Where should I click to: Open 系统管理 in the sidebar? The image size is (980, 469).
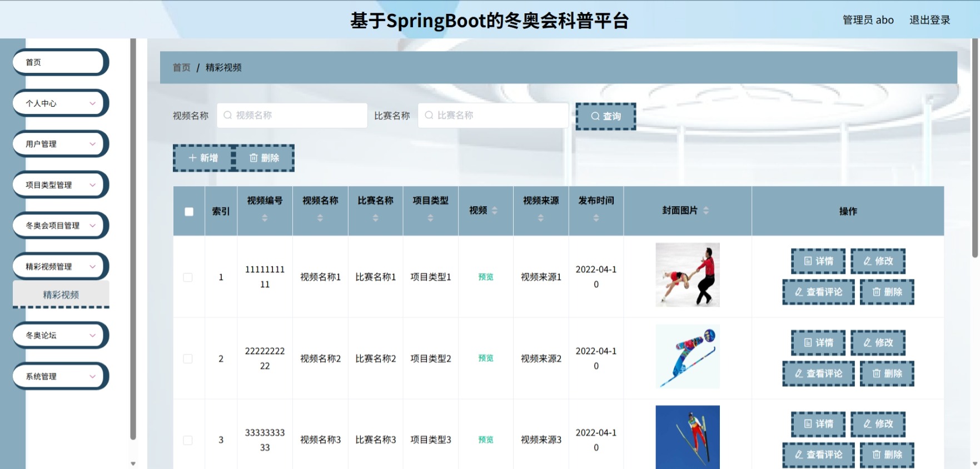(61, 376)
